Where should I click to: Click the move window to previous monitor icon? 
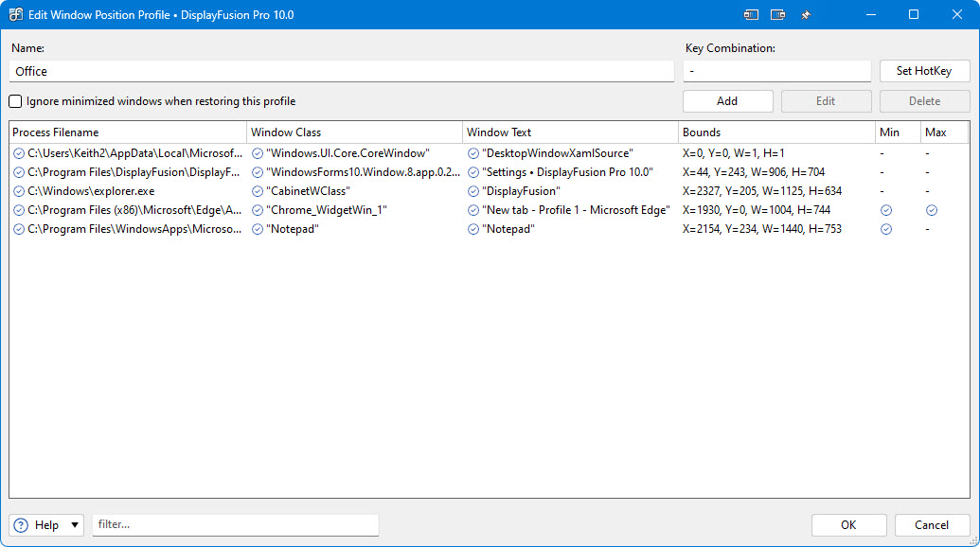tap(751, 15)
